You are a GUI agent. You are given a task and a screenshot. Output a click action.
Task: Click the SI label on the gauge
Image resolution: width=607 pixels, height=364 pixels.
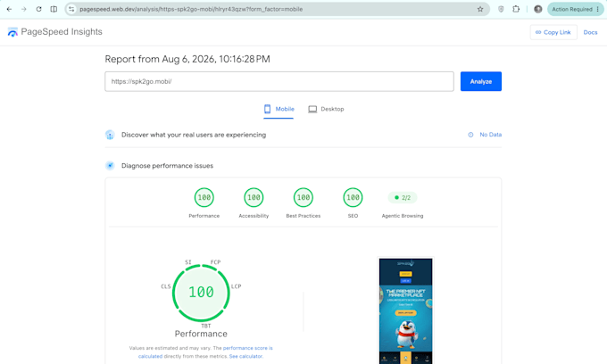tap(188, 262)
